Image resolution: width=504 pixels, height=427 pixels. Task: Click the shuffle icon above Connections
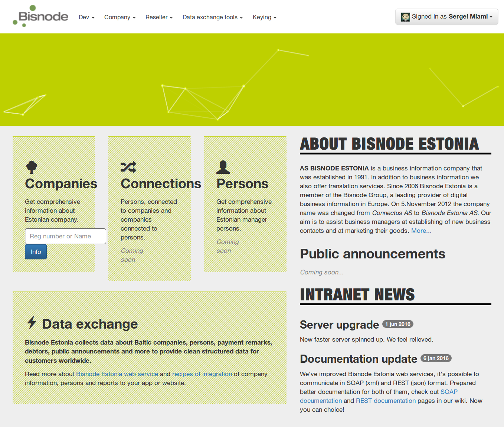point(128,167)
